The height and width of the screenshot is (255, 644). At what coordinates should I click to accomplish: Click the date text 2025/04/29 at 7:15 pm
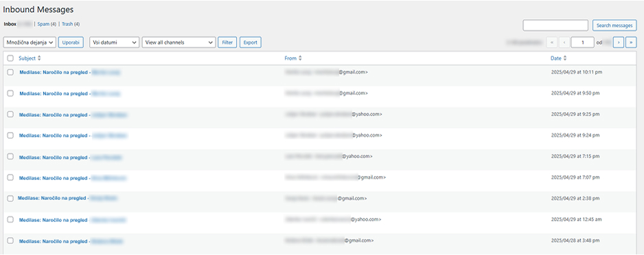pos(575,156)
